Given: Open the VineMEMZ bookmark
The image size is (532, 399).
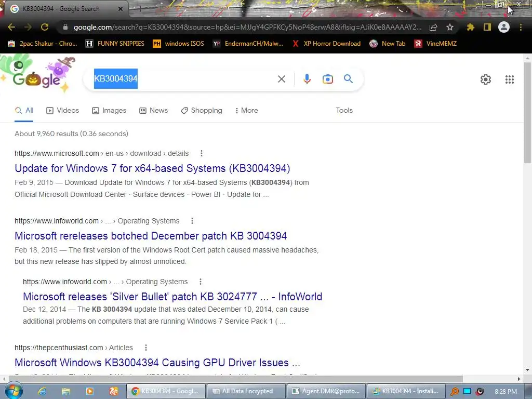Looking at the screenshot, I should click(436, 44).
